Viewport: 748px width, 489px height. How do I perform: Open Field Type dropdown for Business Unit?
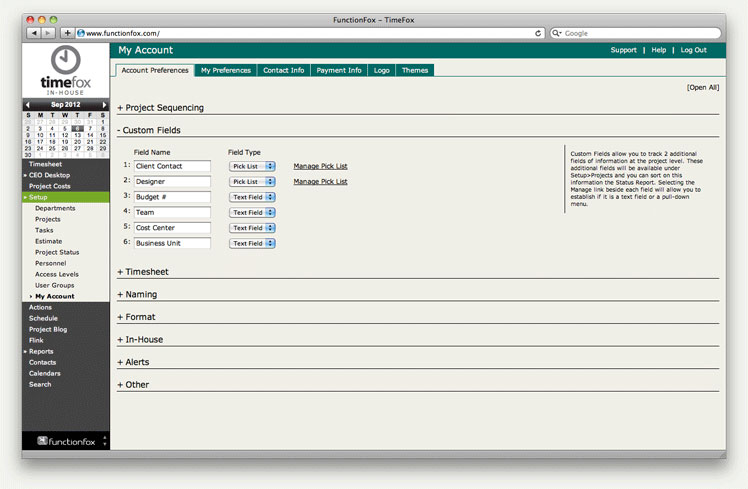coord(252,243)
